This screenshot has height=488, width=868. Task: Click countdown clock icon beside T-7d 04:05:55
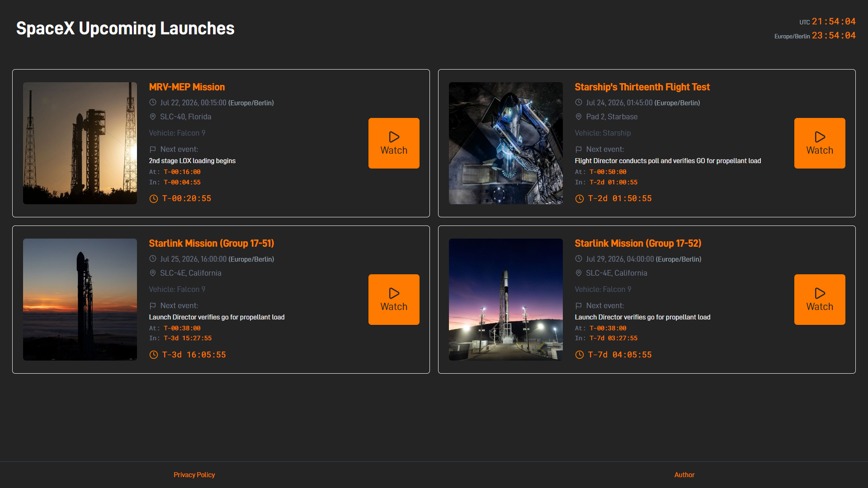pyautogui.click(x=580, y=355)
